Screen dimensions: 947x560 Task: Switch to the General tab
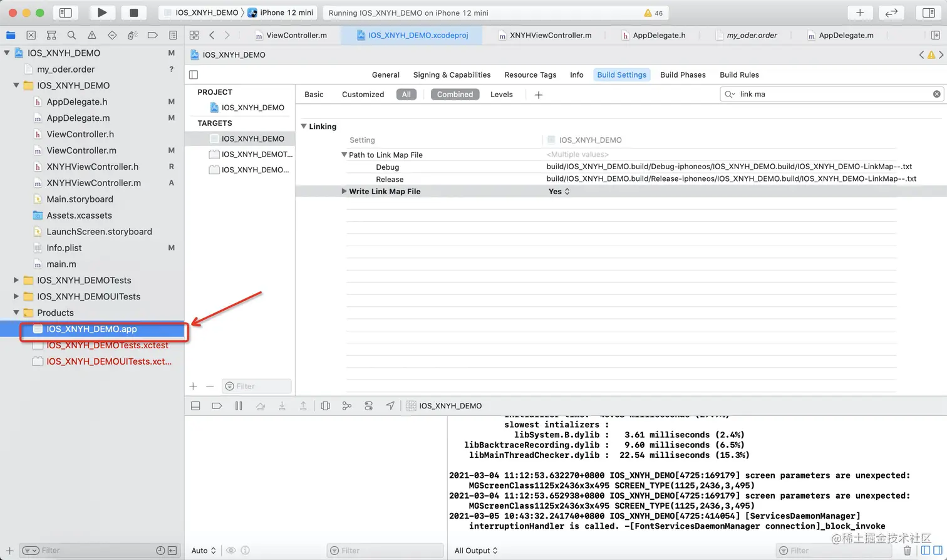(386, 75)
